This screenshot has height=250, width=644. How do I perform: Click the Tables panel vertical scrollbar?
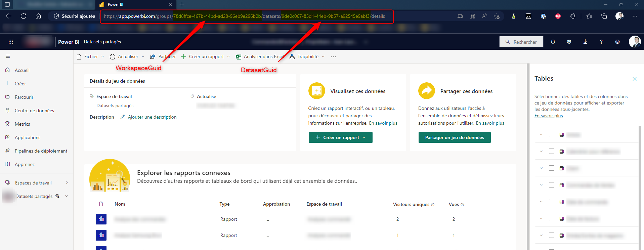coord(640,188)
